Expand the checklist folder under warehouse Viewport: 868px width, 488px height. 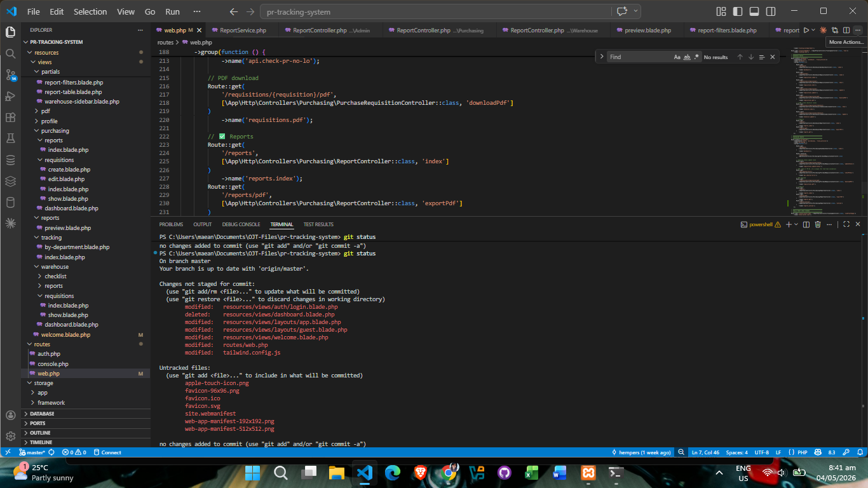55,276
